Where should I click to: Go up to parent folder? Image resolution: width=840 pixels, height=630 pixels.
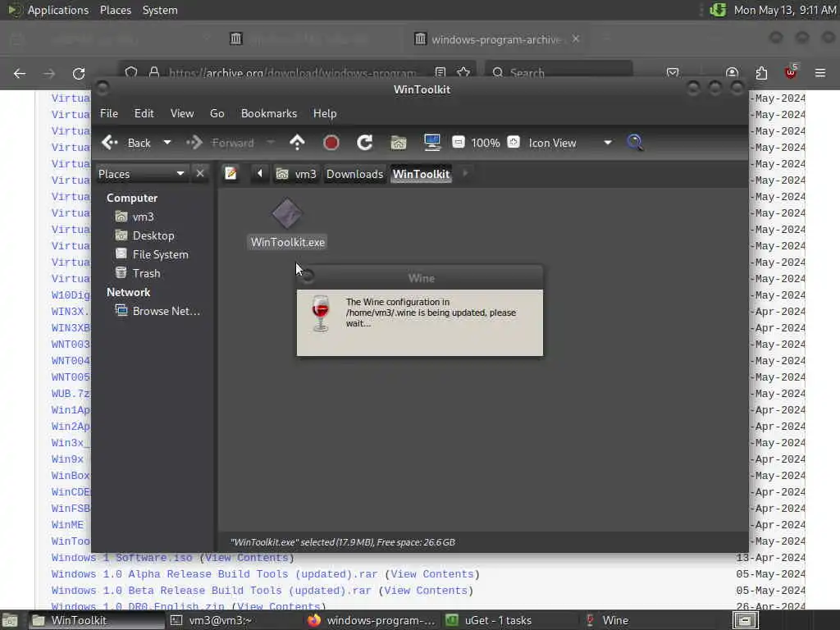point(297,143)
